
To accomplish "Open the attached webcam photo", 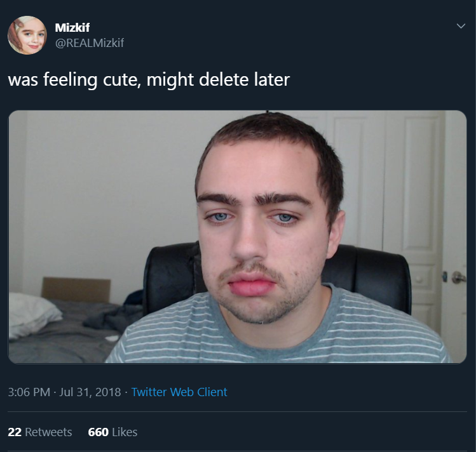I will click(238, 237).
